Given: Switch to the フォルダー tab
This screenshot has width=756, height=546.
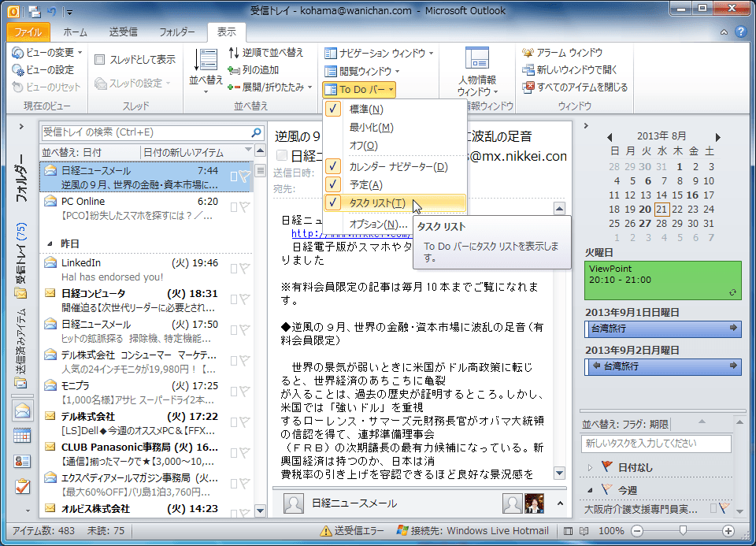Looking at the screenshot, I should point(177,32).
